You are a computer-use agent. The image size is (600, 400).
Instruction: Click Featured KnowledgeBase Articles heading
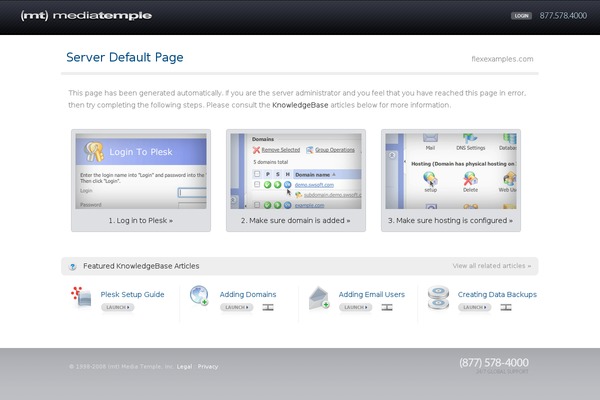[141, 266]
